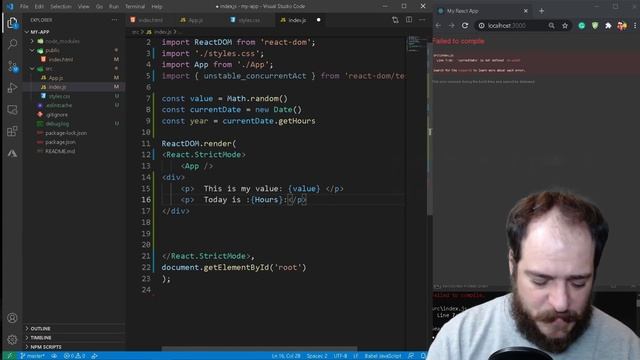The height and width of the screenshot is (360, 640).
Task: Click the editor horizontal scrollbar
Action: pos(259,349)
